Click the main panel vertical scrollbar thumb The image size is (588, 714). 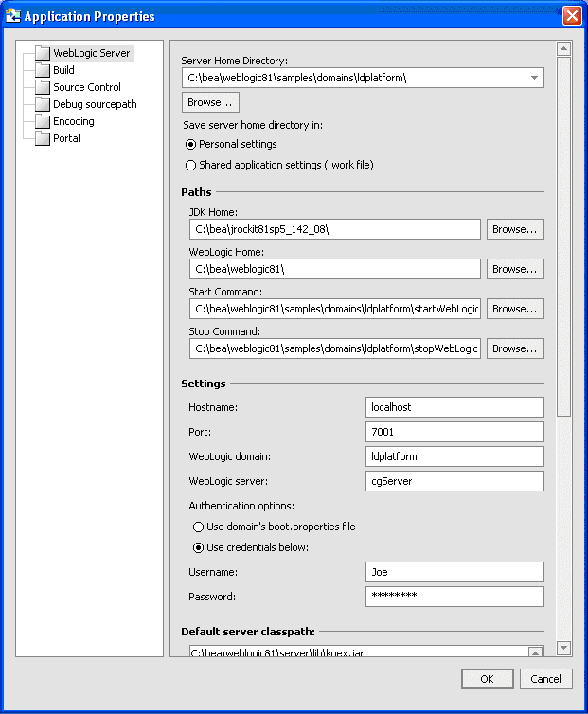[x=564, y=237]
